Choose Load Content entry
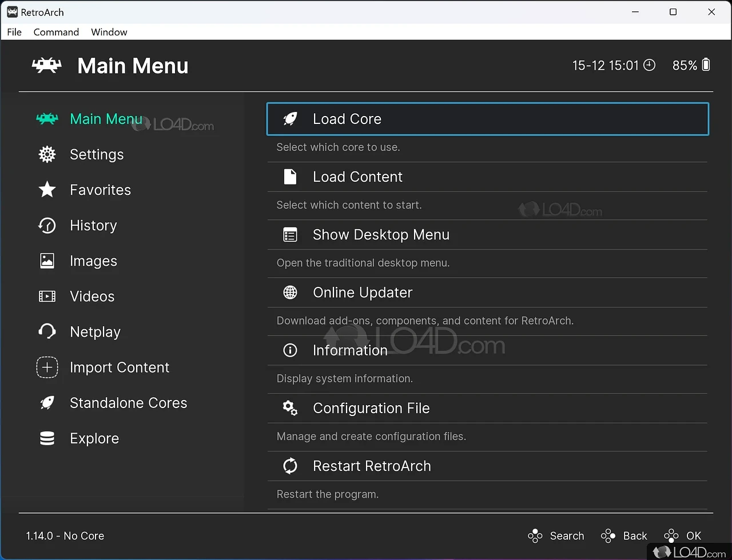 click(x=488, y=177)
